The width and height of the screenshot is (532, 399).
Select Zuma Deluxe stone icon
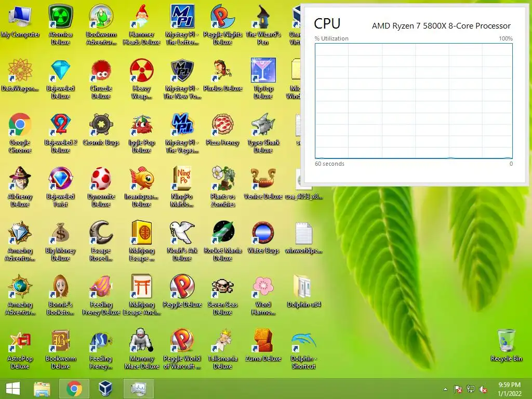click(x=263, y=341)
